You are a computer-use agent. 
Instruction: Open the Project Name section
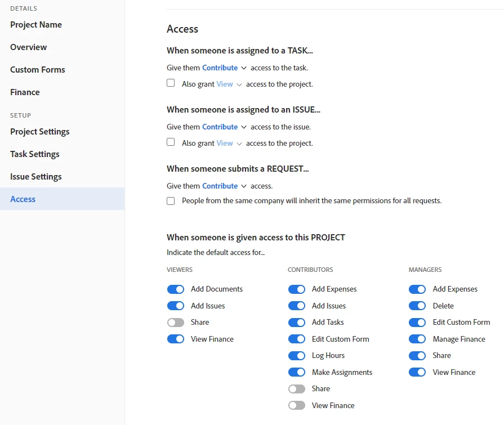pyautogui.click(x=36, y=25)
